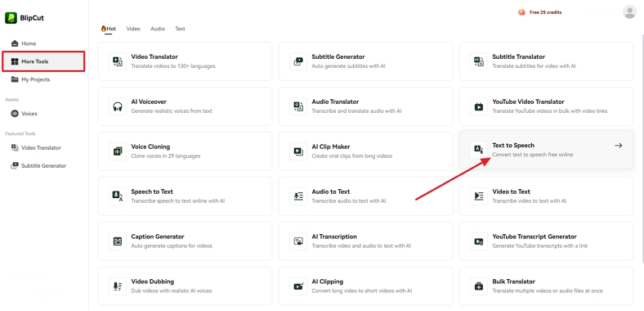
Task: Click the BlipCut logo icon
Action: (x=11, y=18)
